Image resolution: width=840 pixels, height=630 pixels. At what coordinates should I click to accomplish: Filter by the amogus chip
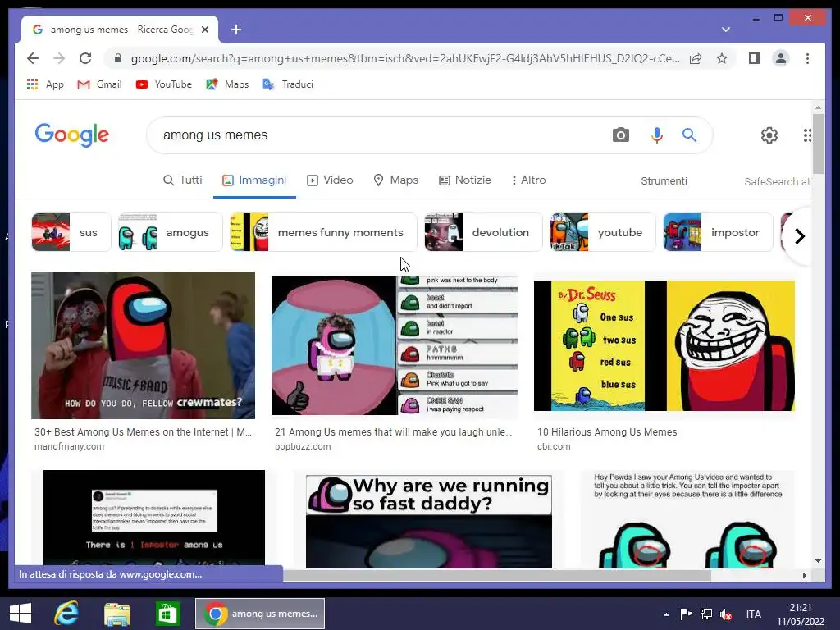click(171, 232)
